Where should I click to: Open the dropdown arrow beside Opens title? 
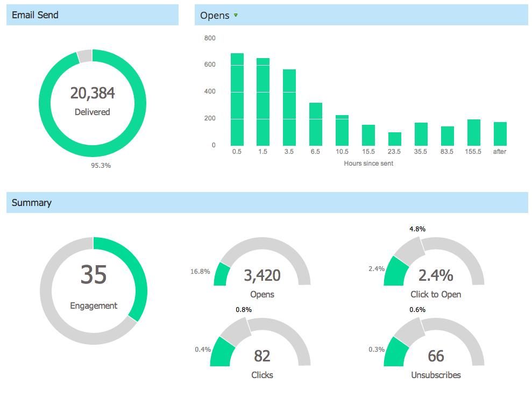click(236, 15)
